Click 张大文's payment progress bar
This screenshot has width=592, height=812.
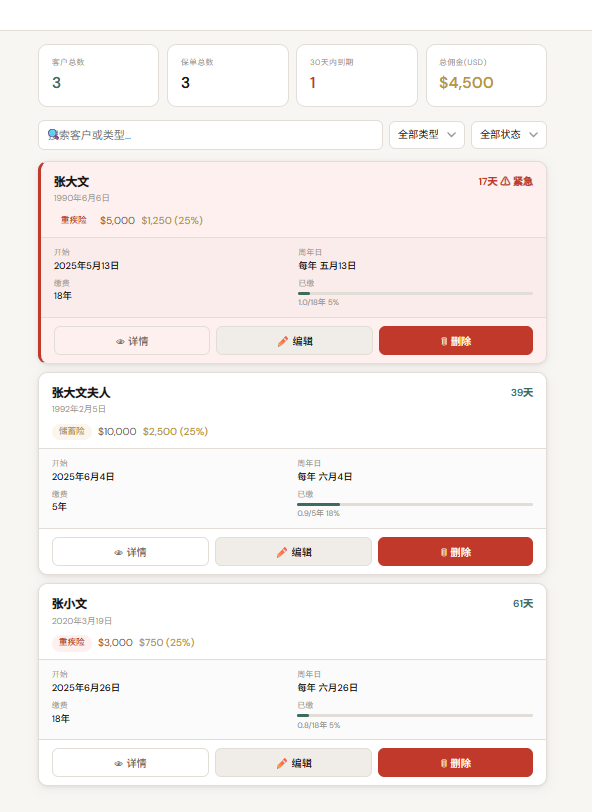415,294
